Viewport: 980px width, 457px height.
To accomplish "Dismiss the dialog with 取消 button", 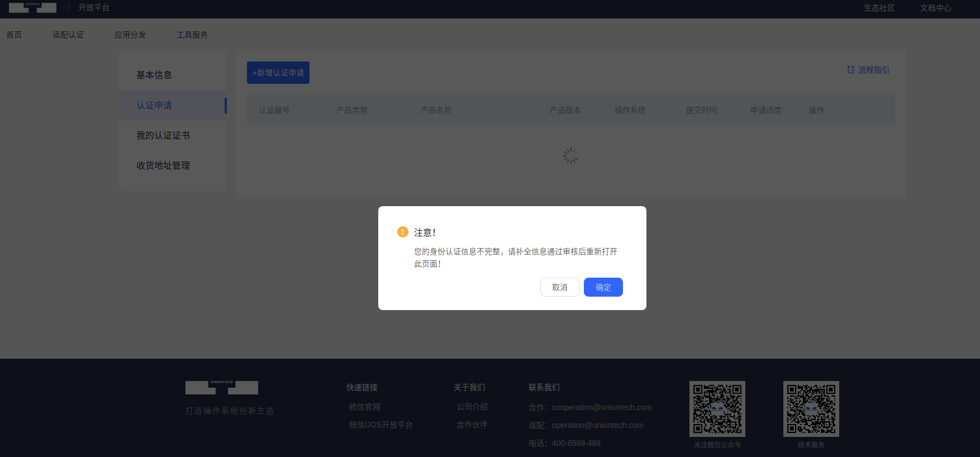I will pos(559,287).
